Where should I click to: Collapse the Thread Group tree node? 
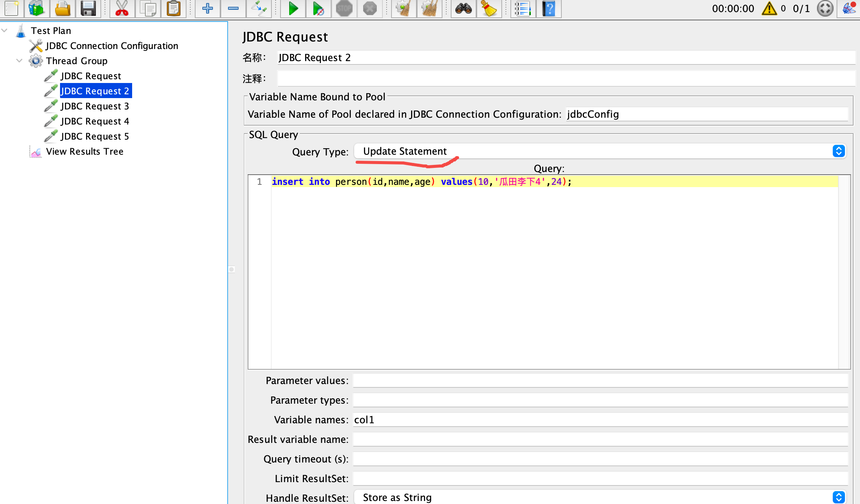pos(19,61)
